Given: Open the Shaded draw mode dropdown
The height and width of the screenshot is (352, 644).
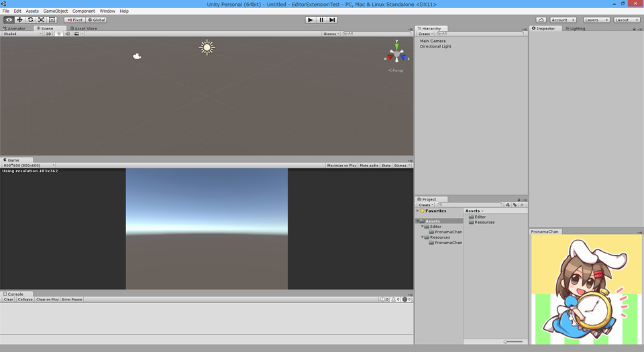Looking at the screenshot, I should coord(22,34).
